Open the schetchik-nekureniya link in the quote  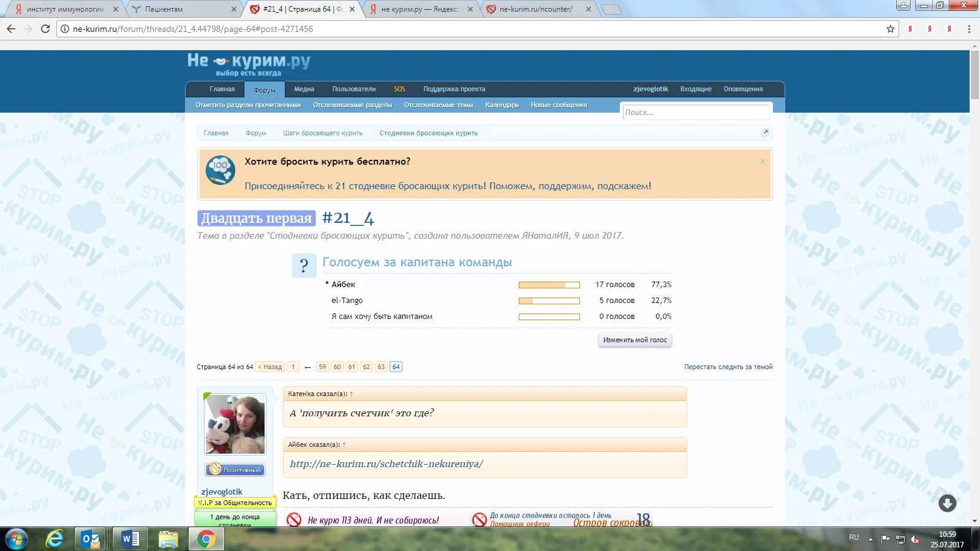(386, 464)
